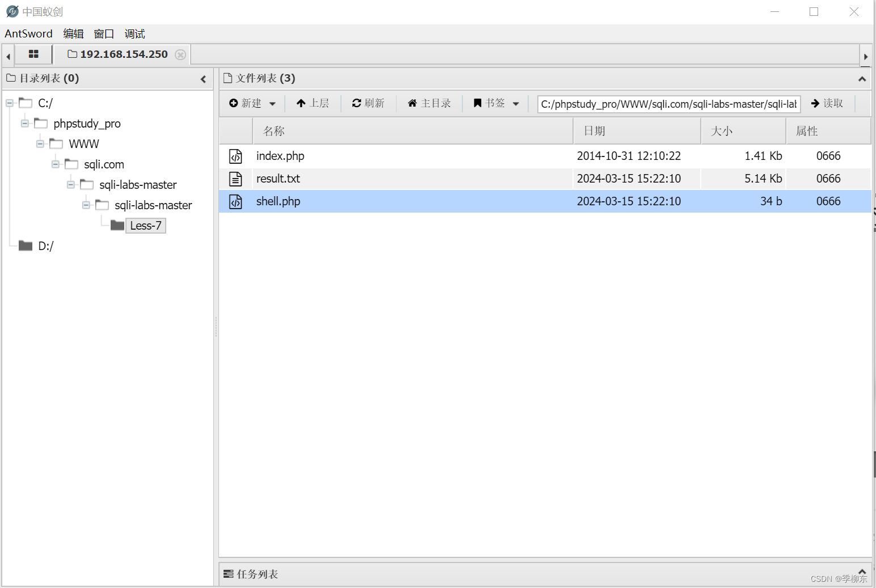Screen dimensions: 876x588
Task: Maximize the 中国蚁剑 window
Action: [814, 11]
